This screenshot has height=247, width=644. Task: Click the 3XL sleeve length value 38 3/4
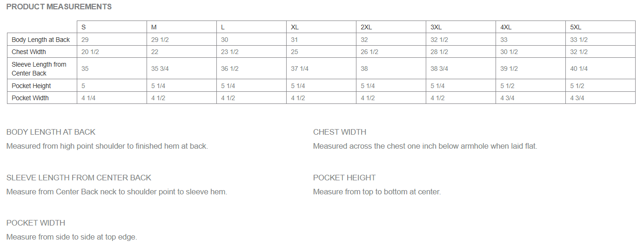click(x=439, y=69)
